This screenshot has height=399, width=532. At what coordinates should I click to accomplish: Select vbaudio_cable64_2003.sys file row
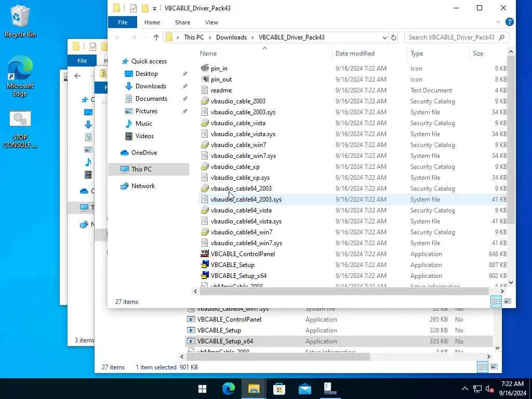[353, 199]
